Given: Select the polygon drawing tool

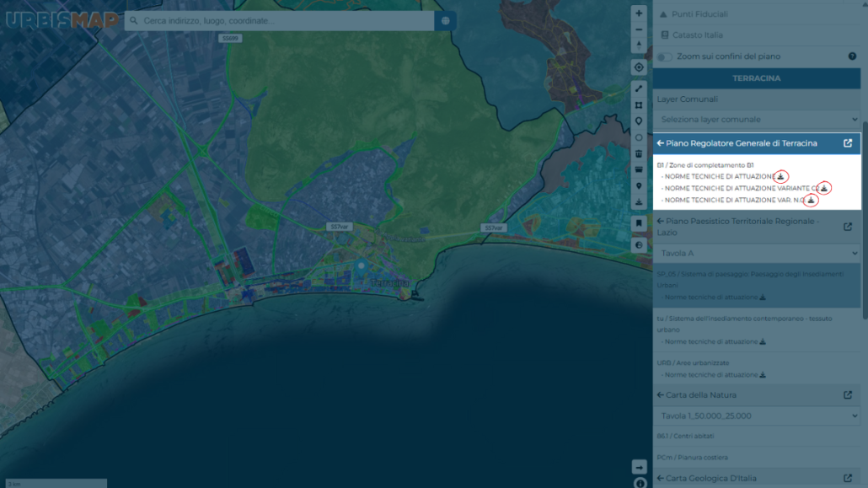Looking at the screenshot, I should point(639,105).
